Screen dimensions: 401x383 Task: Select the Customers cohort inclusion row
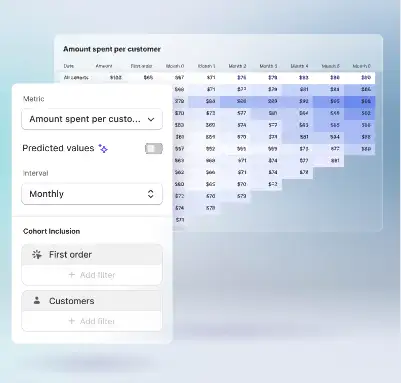point(92,301)
